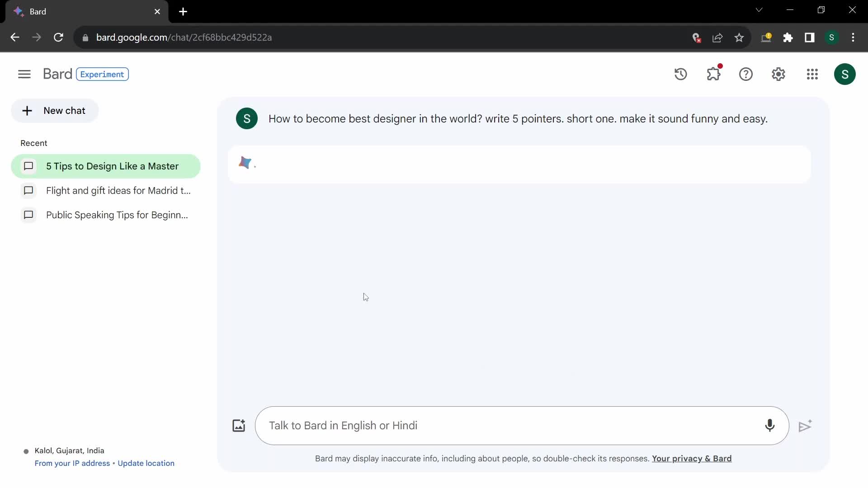Click the user avatar beside the prompt
868x488 pixels.
click(x=247, y=118)
